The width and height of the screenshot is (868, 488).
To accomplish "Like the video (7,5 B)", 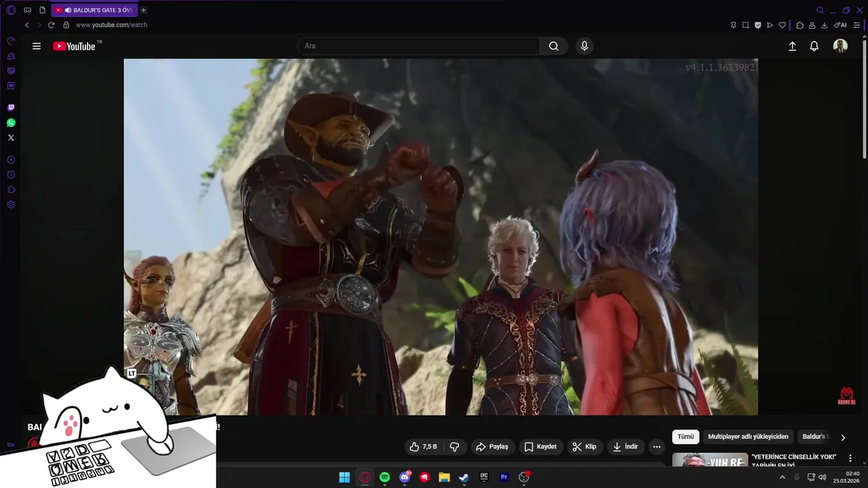I will click(x=423, y=447).
